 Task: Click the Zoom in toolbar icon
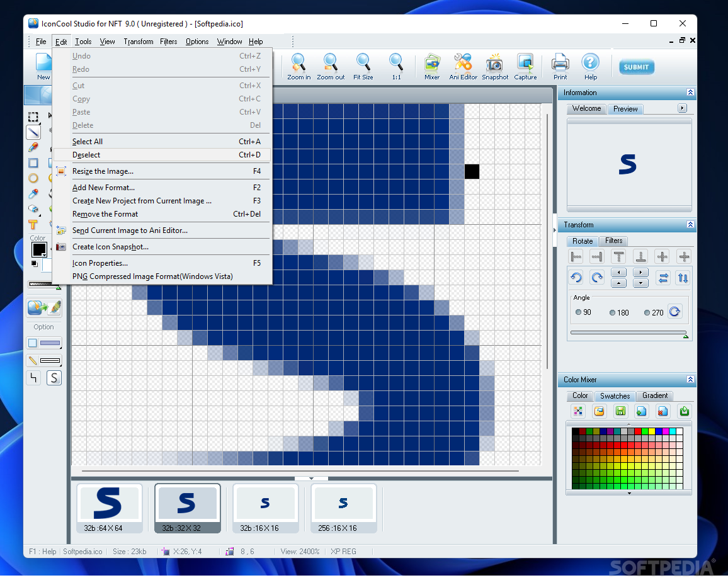(299, 67)
